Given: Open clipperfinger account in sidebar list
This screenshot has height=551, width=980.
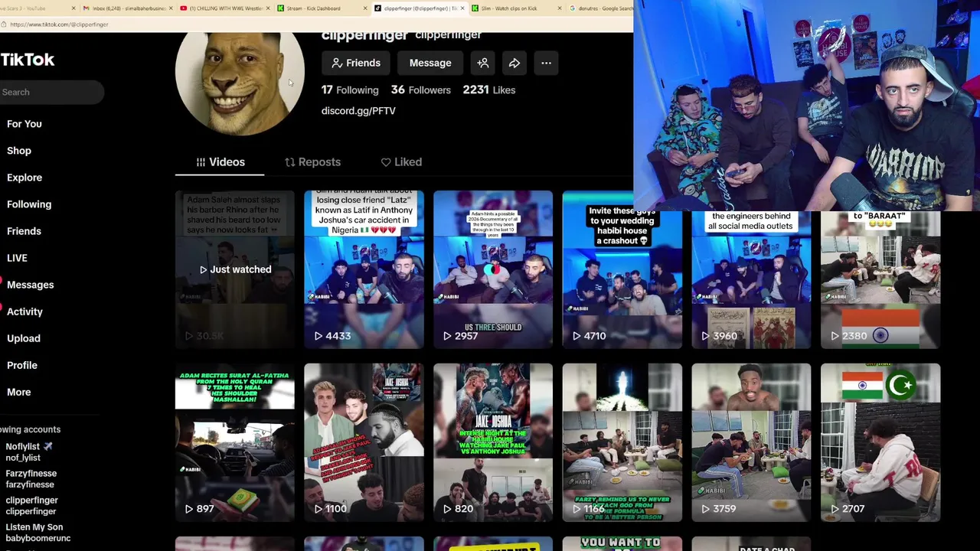Looking at the screenshot, I should point(31,505).
